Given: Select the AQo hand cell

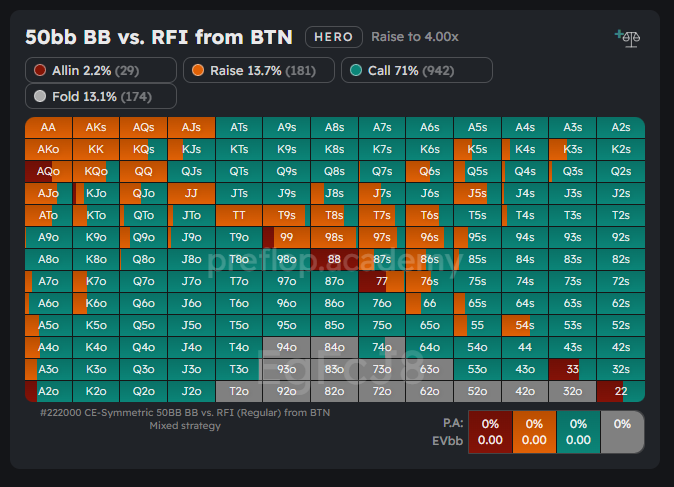Looking at the screenshot, I should 48,171.
